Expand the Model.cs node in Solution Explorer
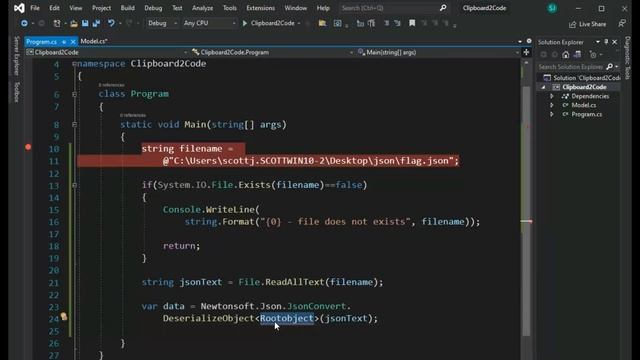Viewport: 640px width, 360px height. click(x=552, y=105)
